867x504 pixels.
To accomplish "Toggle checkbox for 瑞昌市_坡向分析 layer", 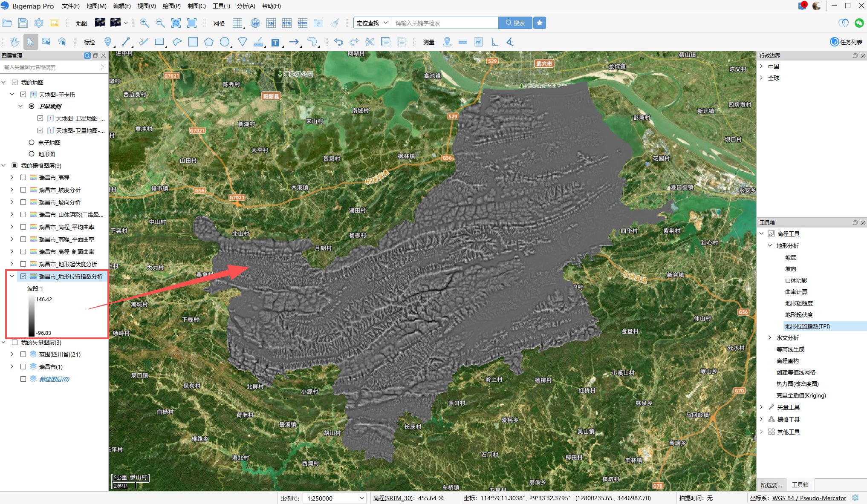I will (23, 202).
